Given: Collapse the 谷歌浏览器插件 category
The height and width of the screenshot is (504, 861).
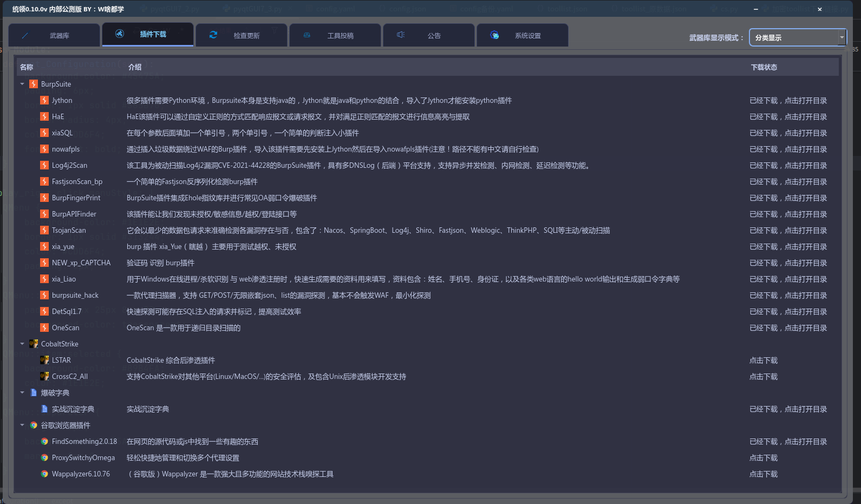Looking at the screenshot, I should pyautogui.click(x=22, y=425).
